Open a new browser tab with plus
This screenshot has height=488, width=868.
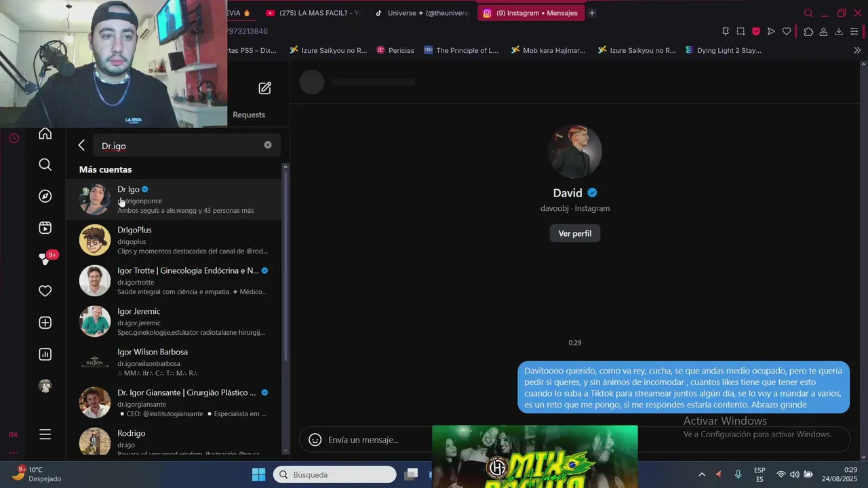coord(592,13)
